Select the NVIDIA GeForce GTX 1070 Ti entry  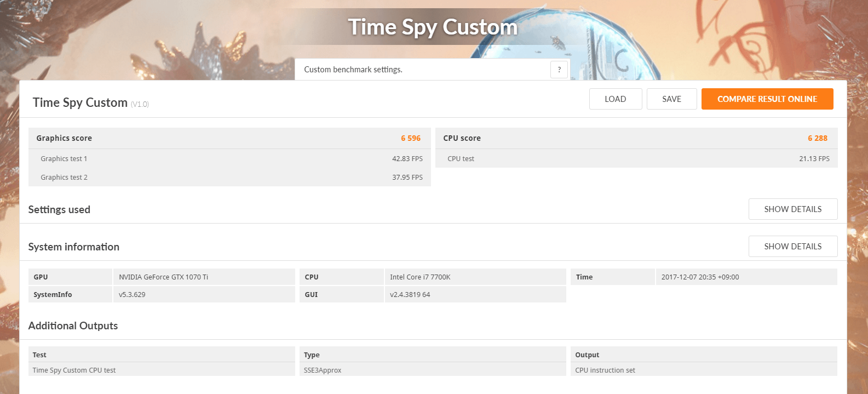pos(163,277)
